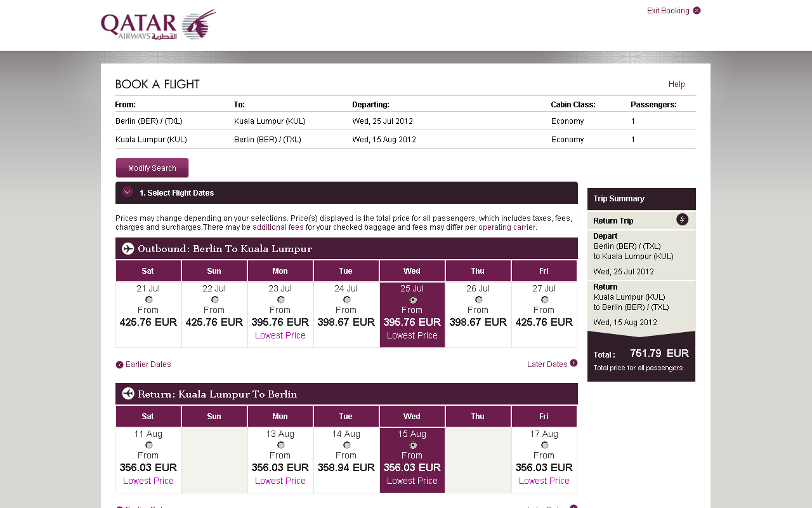Click the 398.67 EUR price for 24 Jul
Image resolution: width=812 pixels, height=508 pixels.
(x=346, y=322)
